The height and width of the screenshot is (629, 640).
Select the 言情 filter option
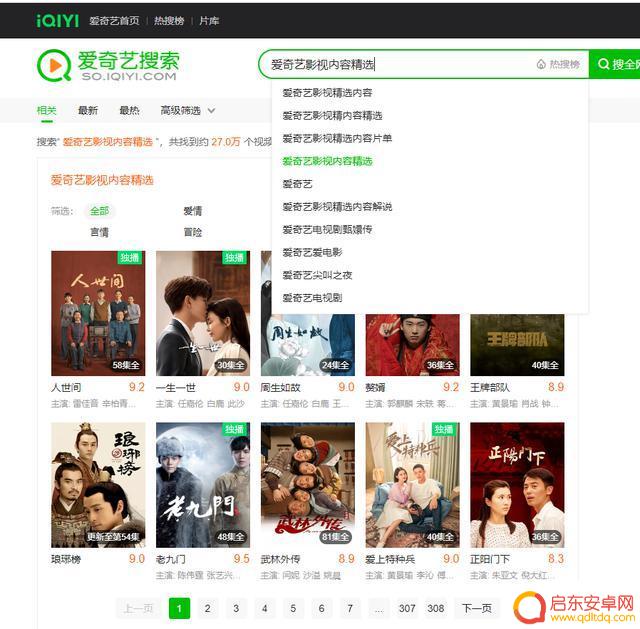coord(100,232)
